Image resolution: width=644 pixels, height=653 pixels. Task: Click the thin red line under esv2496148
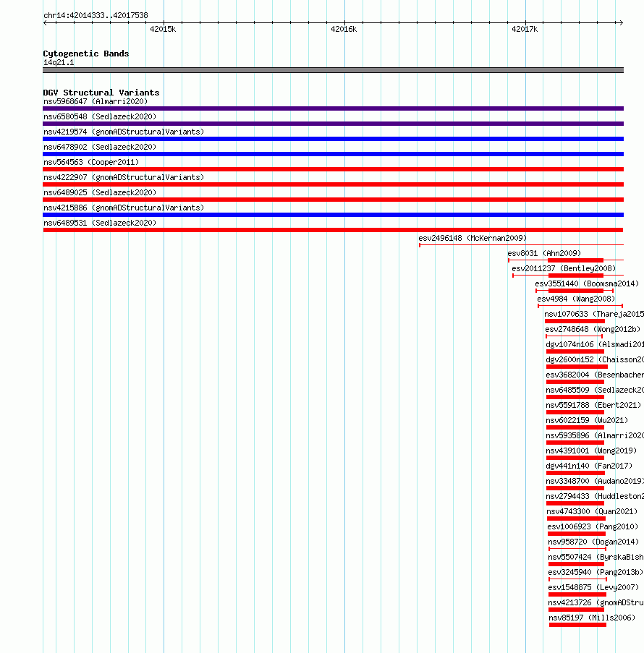tap(522, 245)
